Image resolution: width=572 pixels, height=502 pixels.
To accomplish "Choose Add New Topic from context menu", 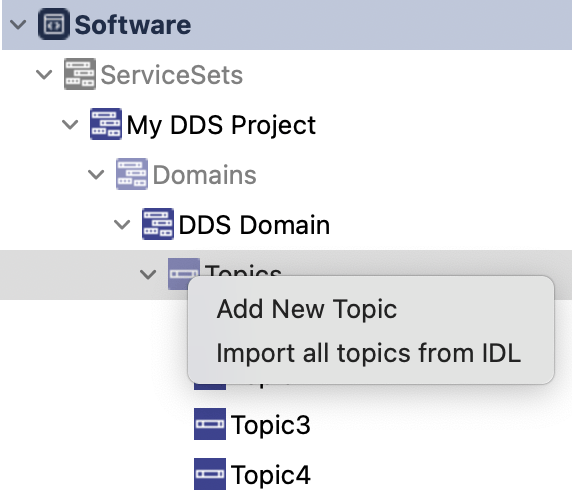I will 306,309.
